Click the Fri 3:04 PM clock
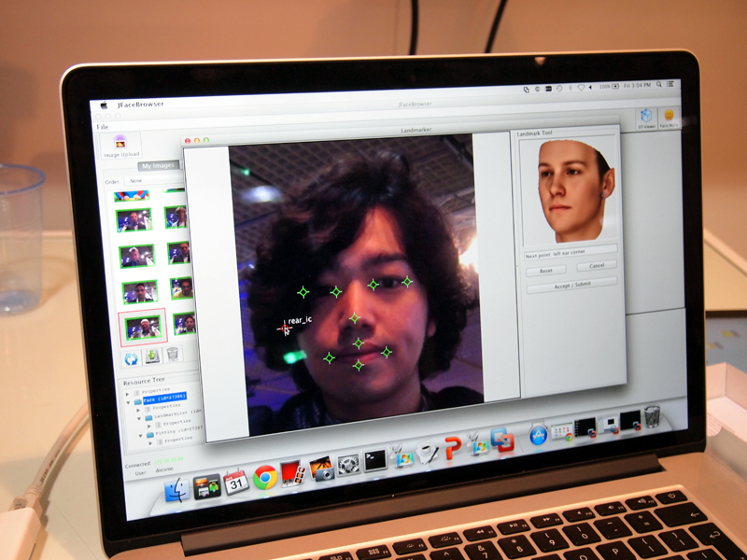The width and height of the screenshot is (747, 560). 637,85
